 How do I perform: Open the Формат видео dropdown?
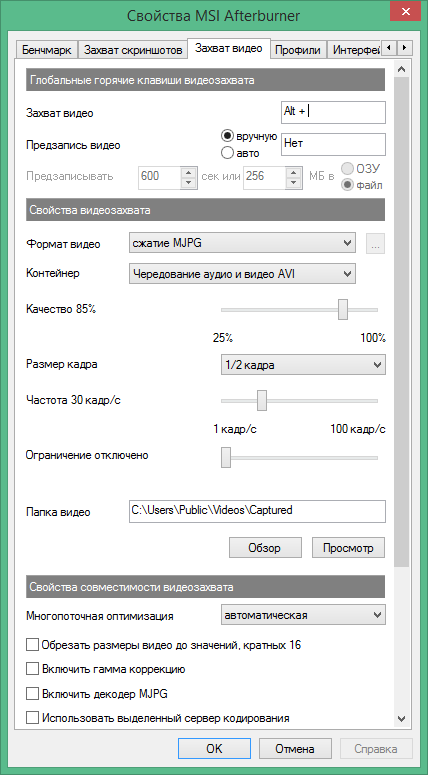click(242, 243)
